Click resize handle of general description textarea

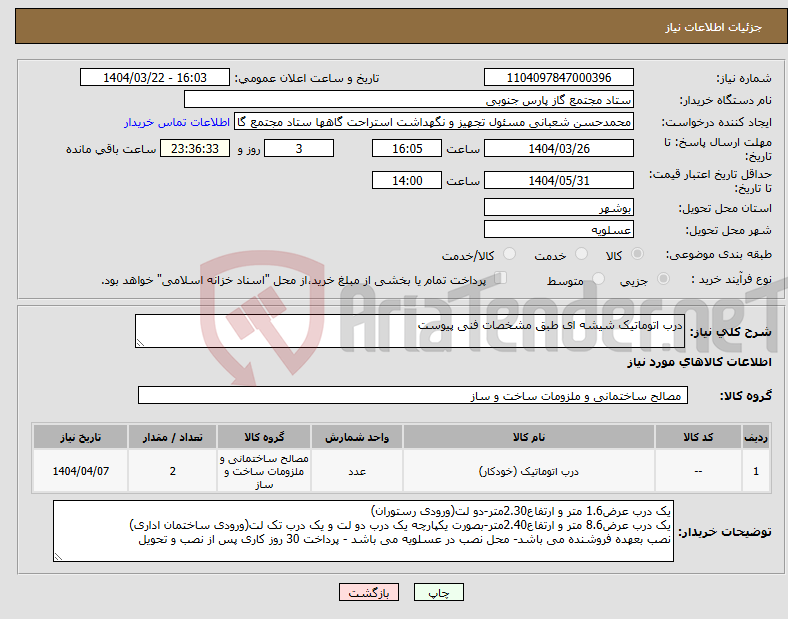140,343
